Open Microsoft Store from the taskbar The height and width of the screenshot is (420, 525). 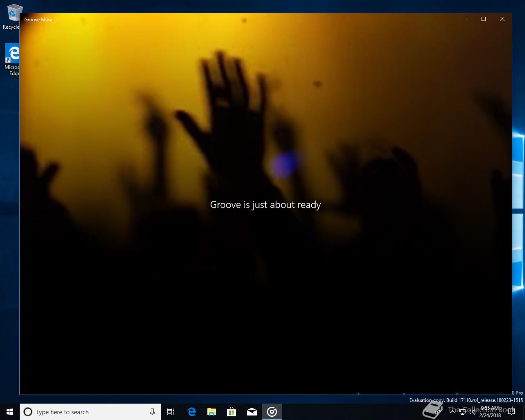[232, 412]
